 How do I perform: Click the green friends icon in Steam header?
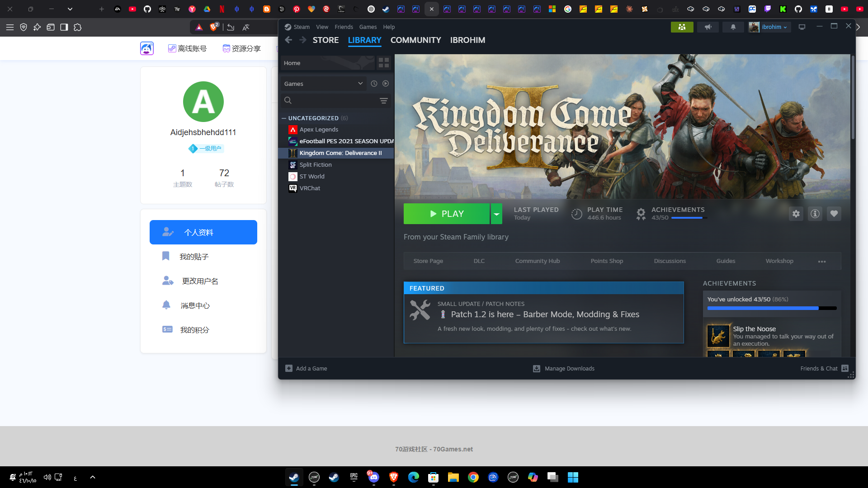coord(682,27)
